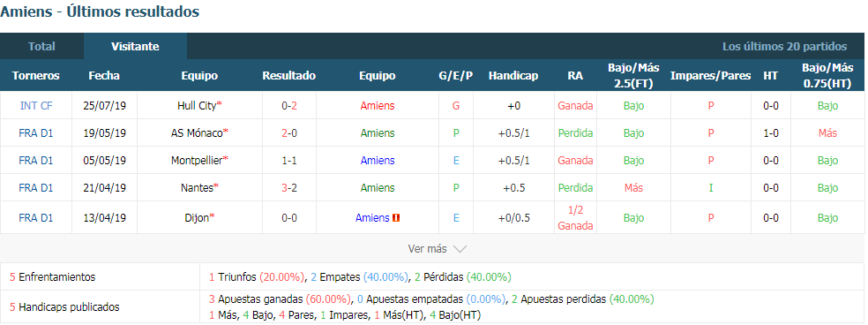Select the Visitante tab
Image resolution: width=868 pixels, height=325 pixels.
[x=135, y=47]
